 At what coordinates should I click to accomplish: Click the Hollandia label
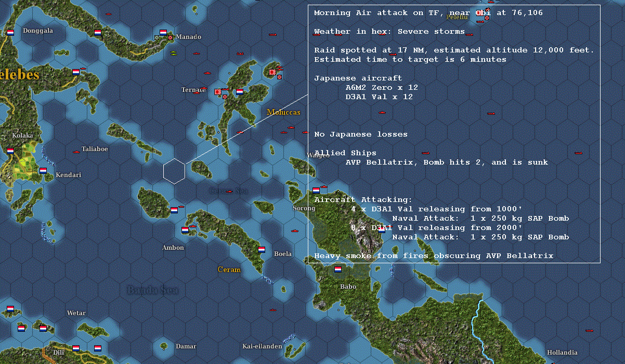pyautogui.click(x=562, y=353)
